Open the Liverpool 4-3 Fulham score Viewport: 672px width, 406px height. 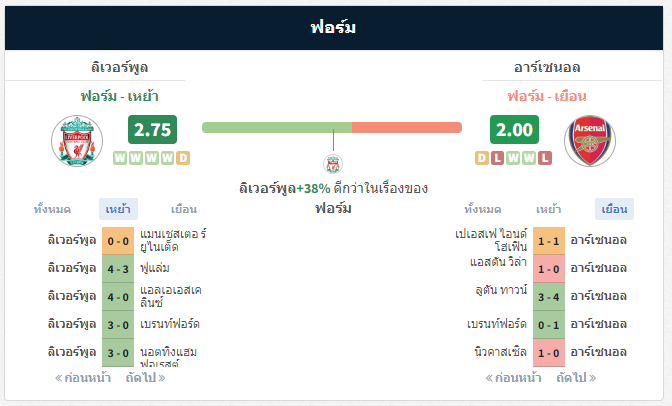pyautogui.click(x=118, y=269)
